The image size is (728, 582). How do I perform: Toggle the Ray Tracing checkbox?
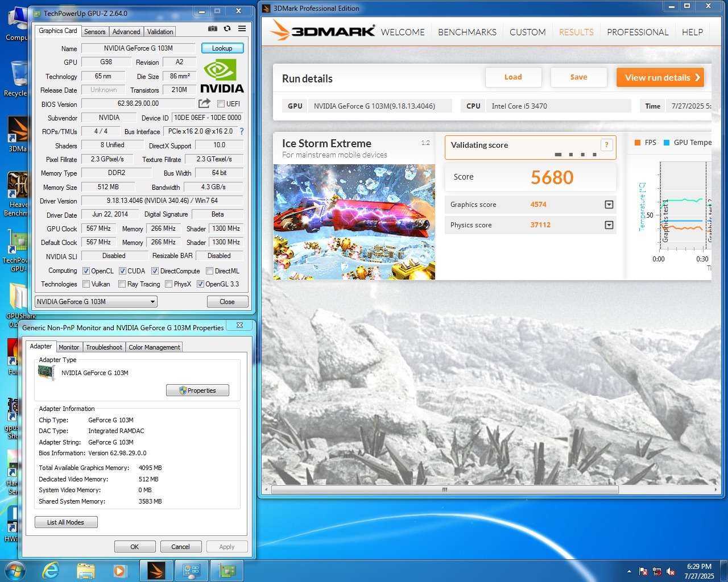tap(122, 284)
